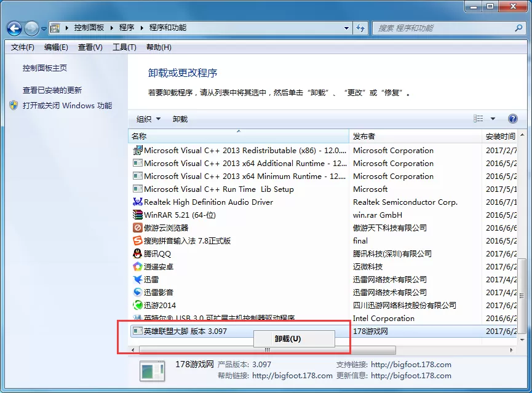Click the refresh button beside the address bar

[x=360, y=28]
